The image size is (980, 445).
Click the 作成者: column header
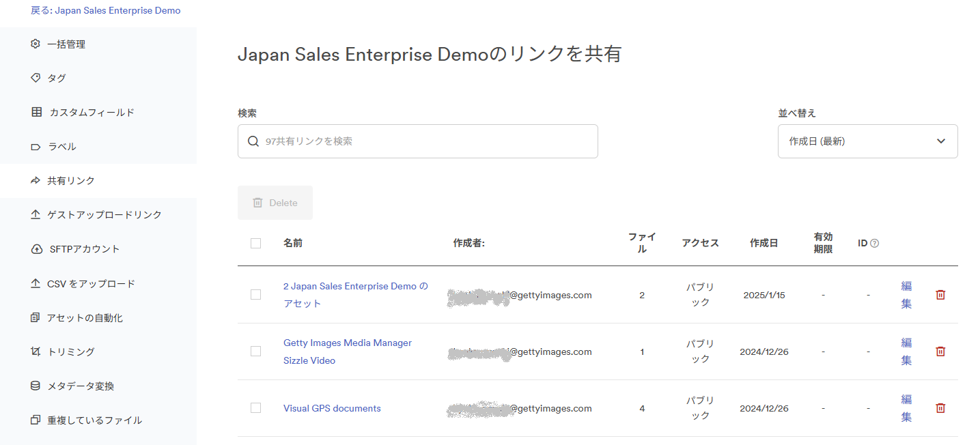coord(468,243)
